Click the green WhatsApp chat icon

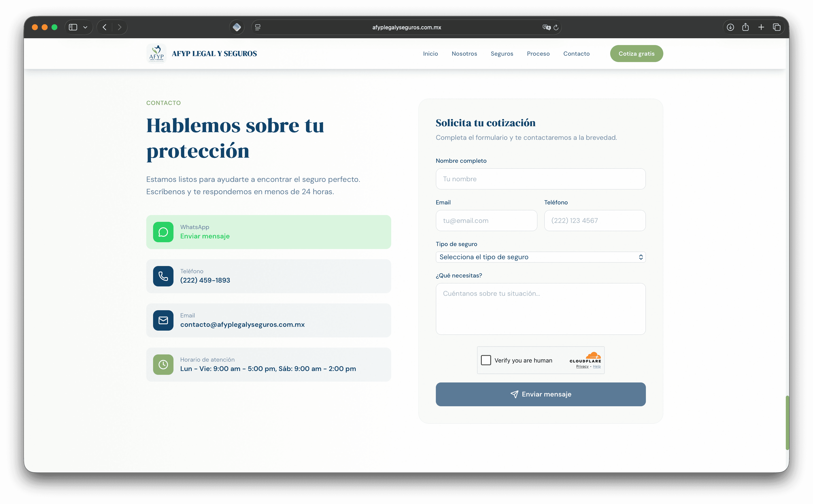163,232
